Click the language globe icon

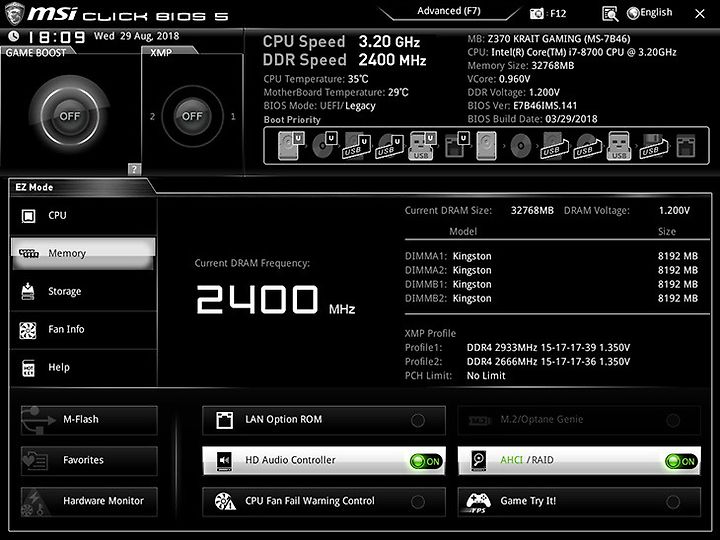(x=633, y=13)
